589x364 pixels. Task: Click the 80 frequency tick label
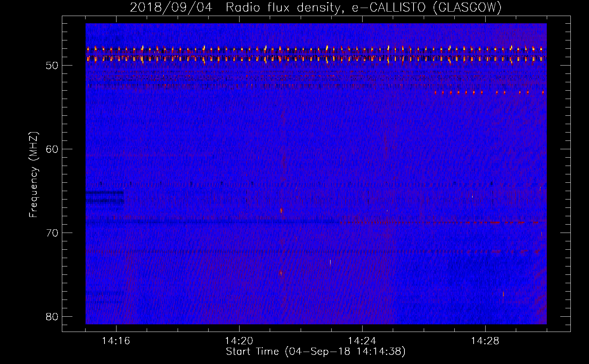tap(52, 317)
